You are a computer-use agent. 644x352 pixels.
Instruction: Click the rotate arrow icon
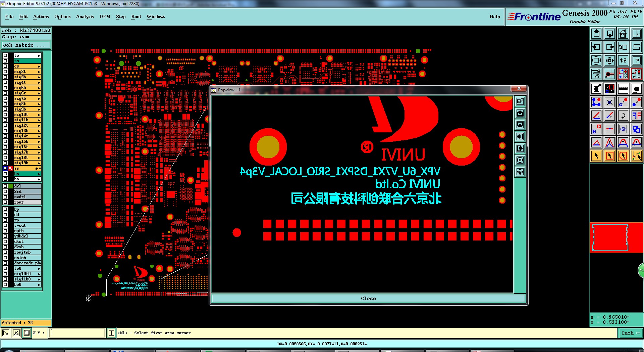point(623,116)
